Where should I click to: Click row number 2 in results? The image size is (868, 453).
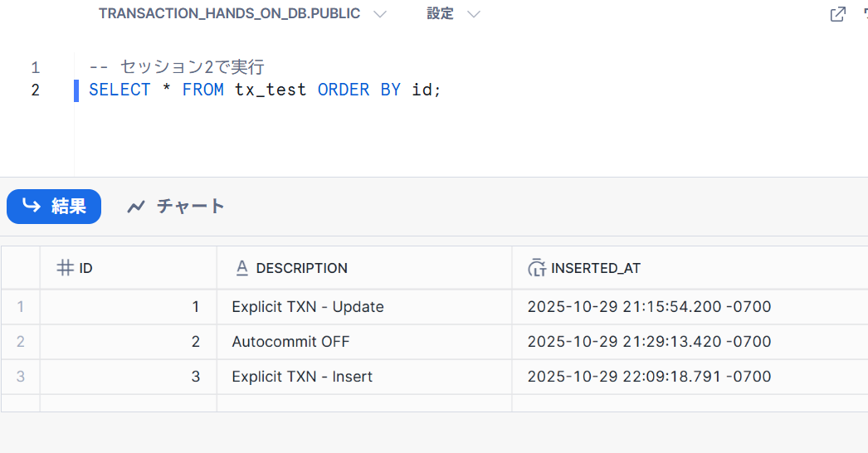(21, 342)
